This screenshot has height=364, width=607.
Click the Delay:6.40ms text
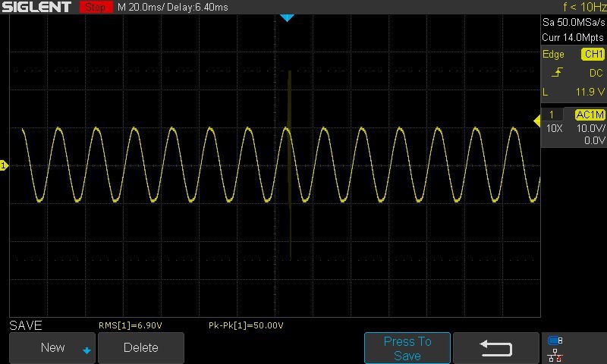coord(197,7)
